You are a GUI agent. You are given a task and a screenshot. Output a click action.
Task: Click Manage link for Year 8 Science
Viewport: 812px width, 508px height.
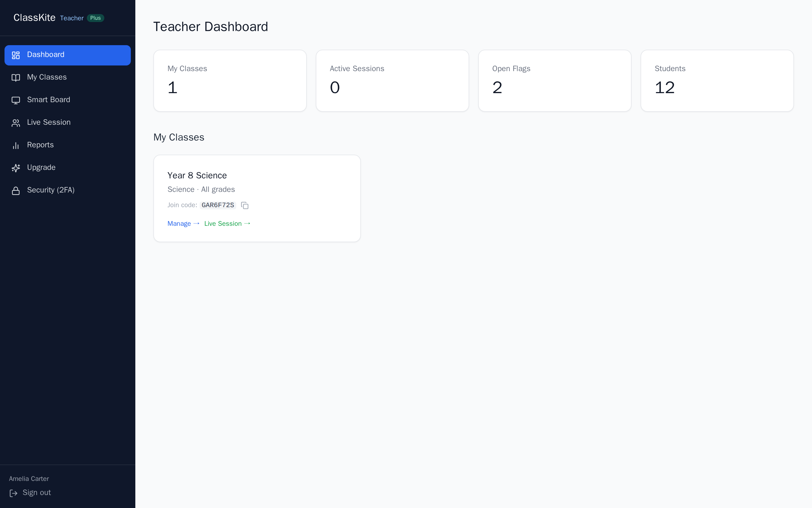[x=184, y=224]
